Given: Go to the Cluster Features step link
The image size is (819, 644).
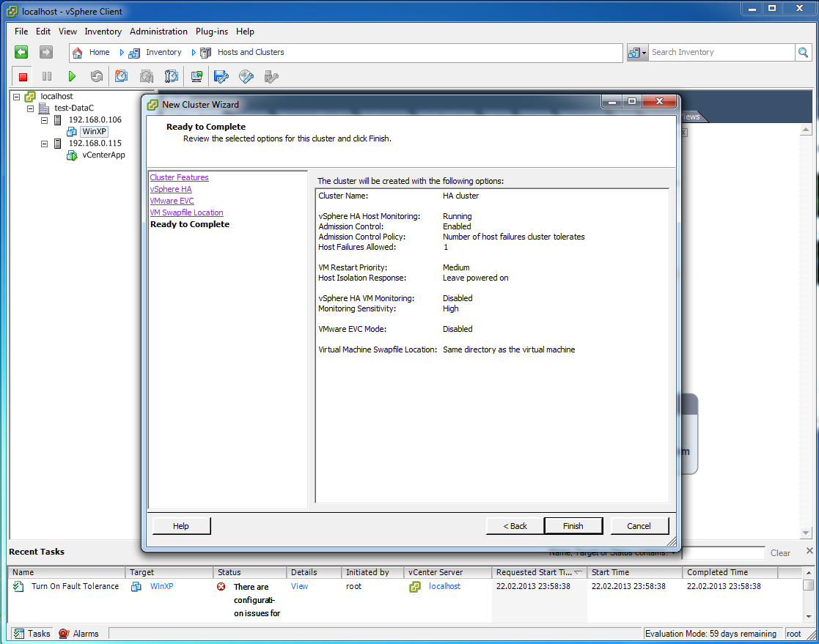Looking at the screenshot, I should coord(179,177).
